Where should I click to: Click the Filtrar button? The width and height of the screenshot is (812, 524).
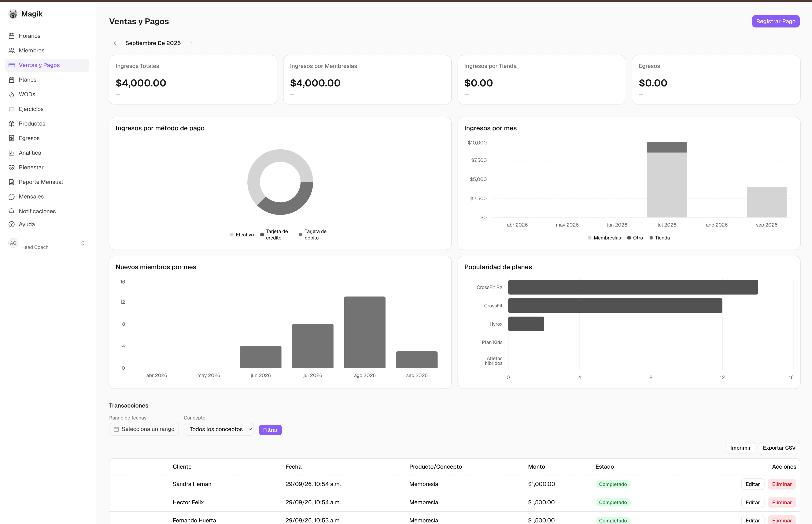[270, 430]
